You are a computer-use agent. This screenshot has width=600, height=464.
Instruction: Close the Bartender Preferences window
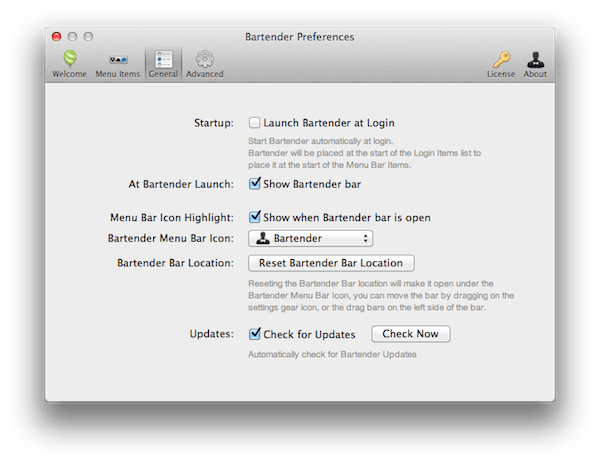coord(57,36)
